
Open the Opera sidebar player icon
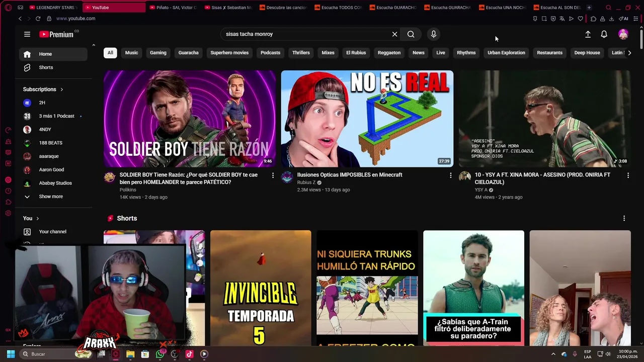tap(8, 180)
